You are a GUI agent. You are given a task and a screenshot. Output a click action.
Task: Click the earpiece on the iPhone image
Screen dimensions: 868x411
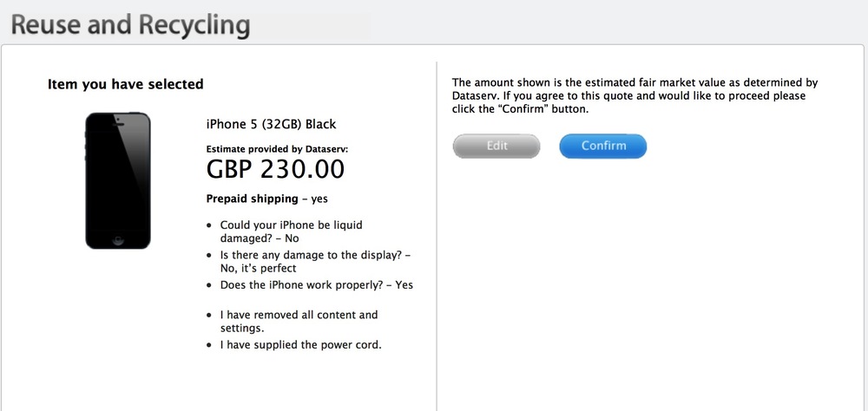pos(118,124)
